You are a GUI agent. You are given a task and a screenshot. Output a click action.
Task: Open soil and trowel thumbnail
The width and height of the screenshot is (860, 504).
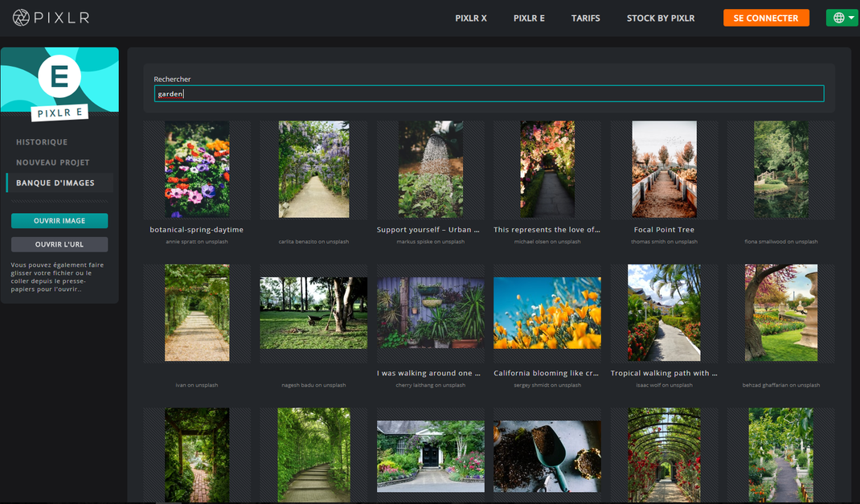click(547, 457)
